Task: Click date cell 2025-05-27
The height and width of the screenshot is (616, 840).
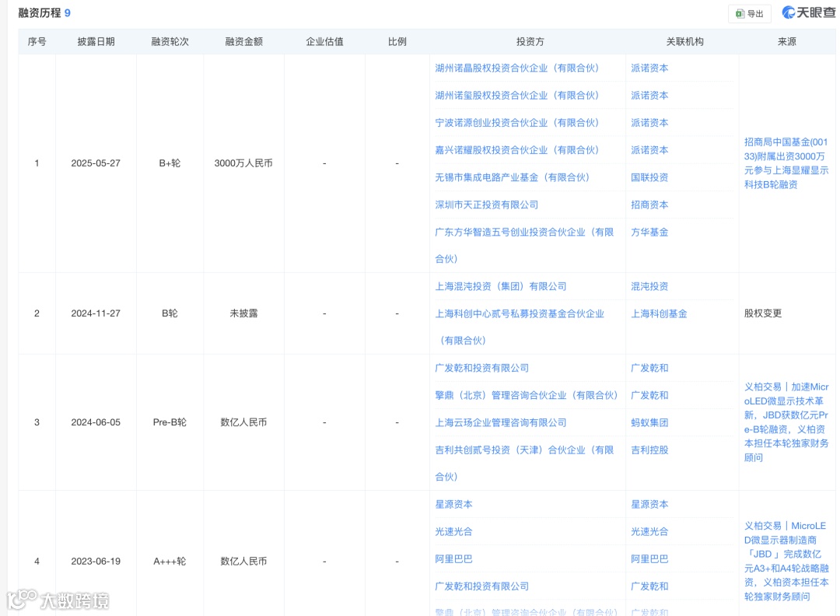Action: point(96,163)
